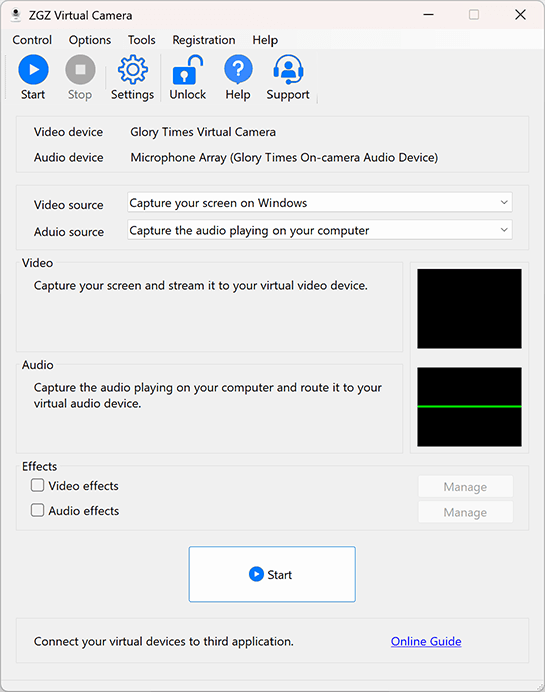Click the Unlock padlock icon
This screenshot has width=545, height=692.
coord(188,70)
